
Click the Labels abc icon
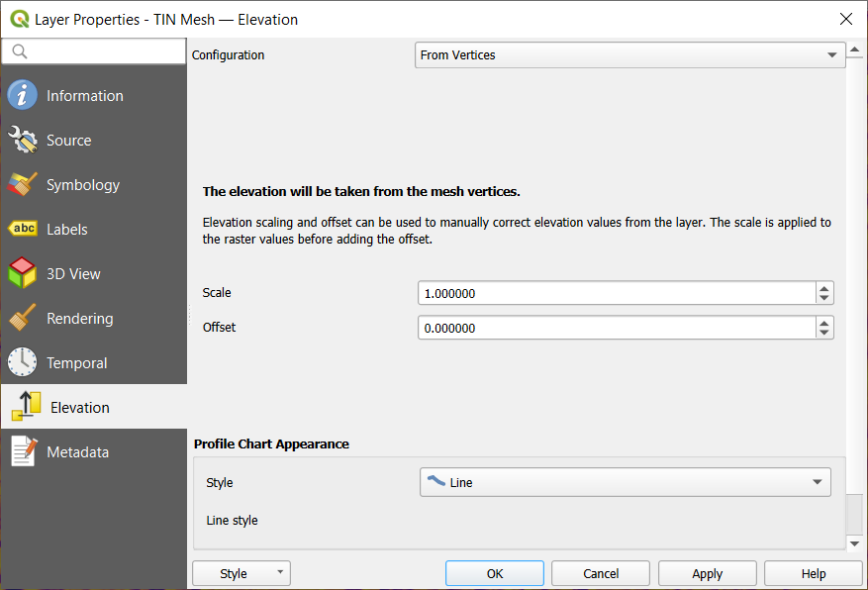(x=22, y=229)
